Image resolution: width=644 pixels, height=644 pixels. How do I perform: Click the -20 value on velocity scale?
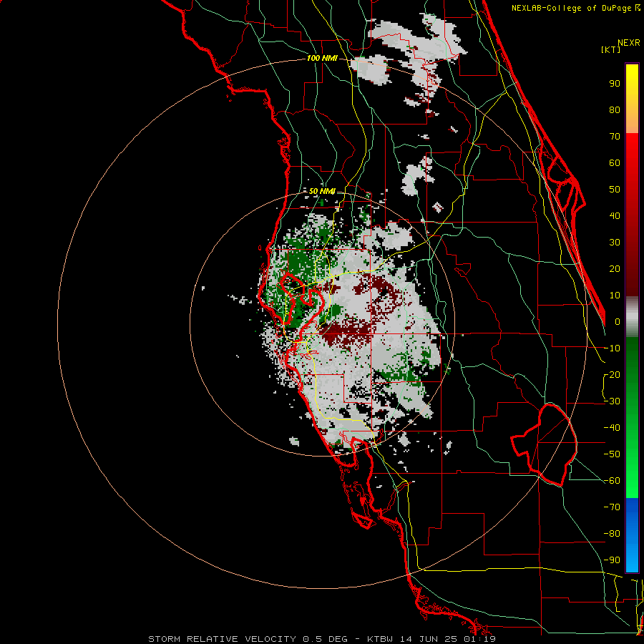pos(612,375)
